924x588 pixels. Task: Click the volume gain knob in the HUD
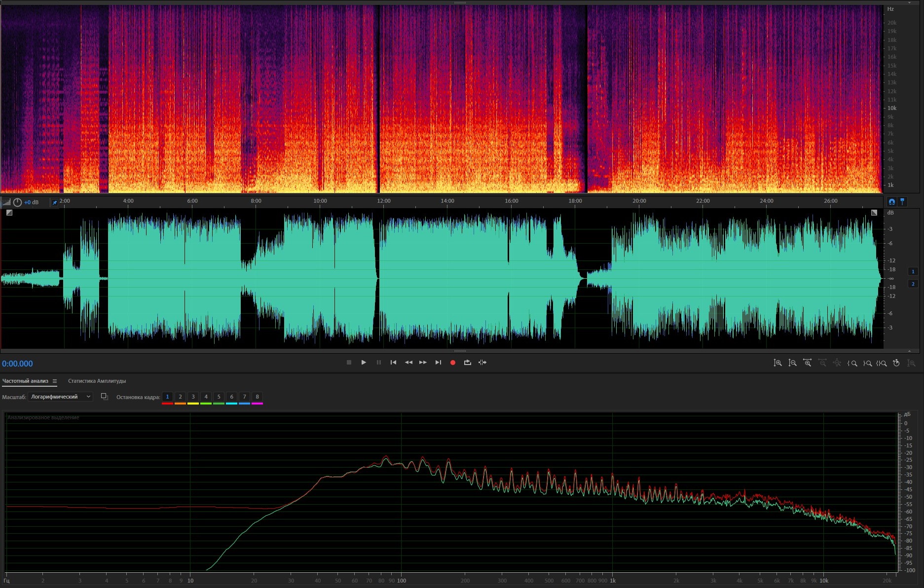pos(17,202)
